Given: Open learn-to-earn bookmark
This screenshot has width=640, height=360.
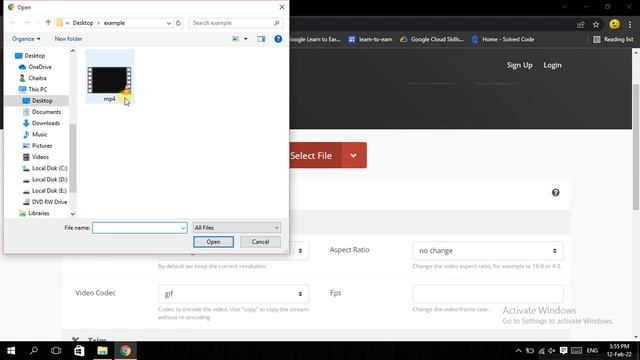Looking at the screenshot, I should [370, 39].
